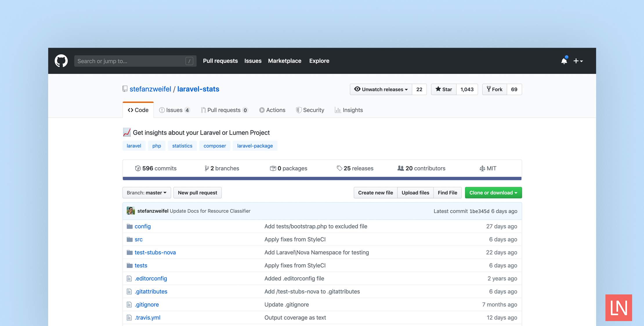Open Explore in top navigation
Viewport: 644px width, 326px height.
tap(319, 61)
